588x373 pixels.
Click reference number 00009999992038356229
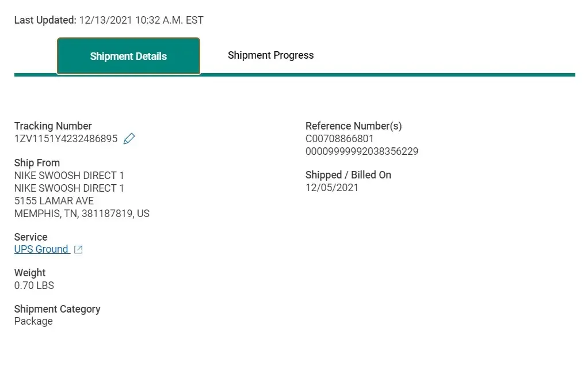click(362, 151)
